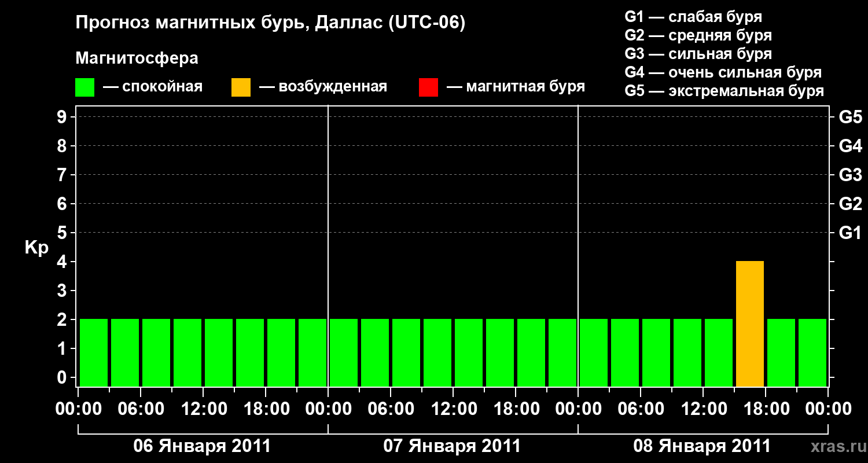Click the right axis 'G2' tick label
868x463 pixels.
click(x=850, y=204)
